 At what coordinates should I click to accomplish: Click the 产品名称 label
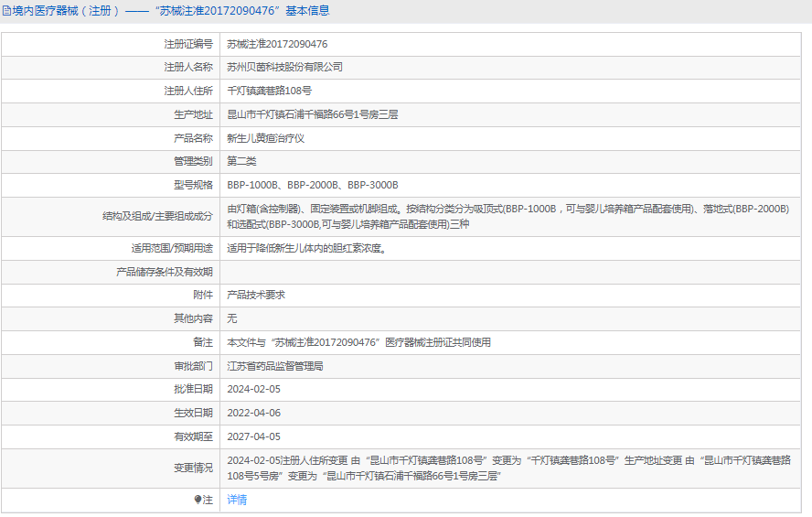click(193, 139)
